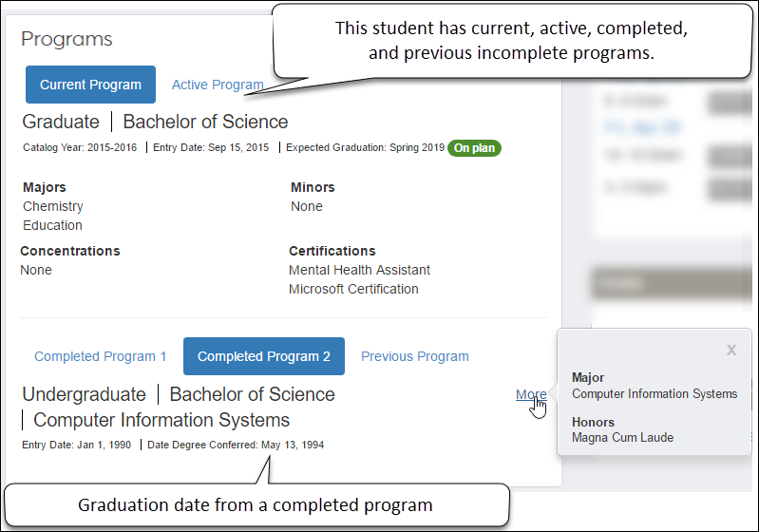759x532 pixels.
Task: Click the Chemistry major entry
Action: point(53,207)
